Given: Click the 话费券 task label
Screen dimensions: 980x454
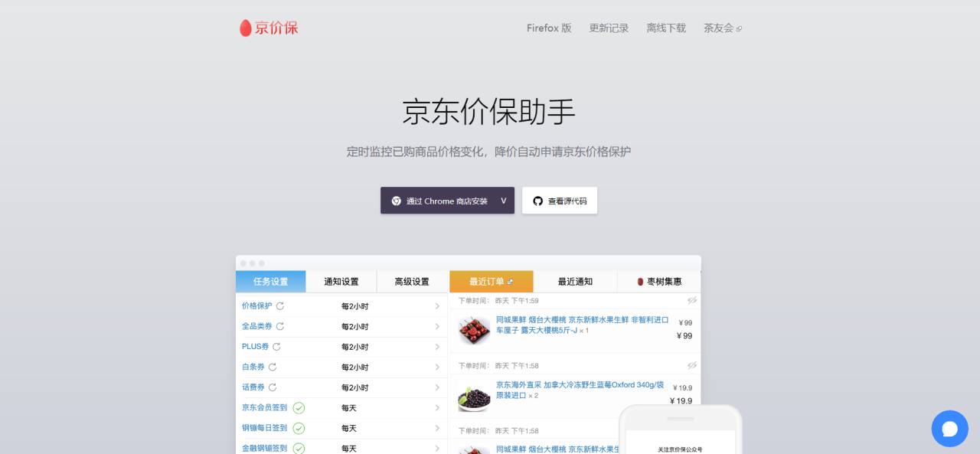Looking at the screenshot, I should (x=253, y=387).
